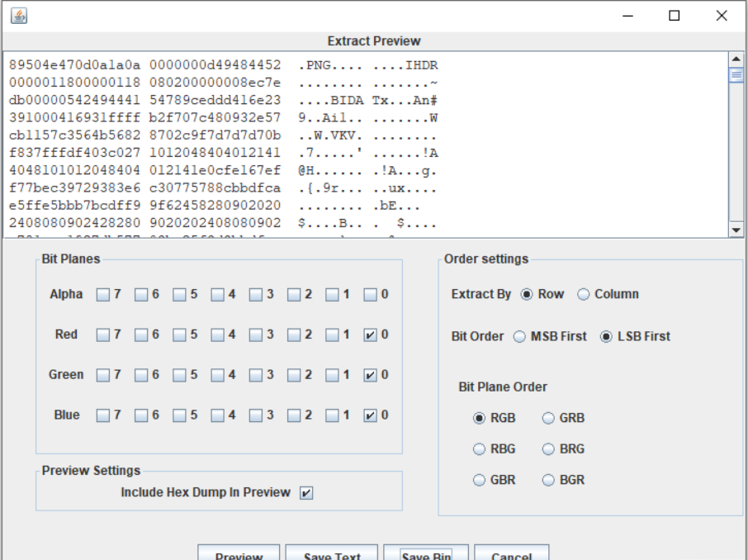Check Red bit plane 1 box

(332, 335)
